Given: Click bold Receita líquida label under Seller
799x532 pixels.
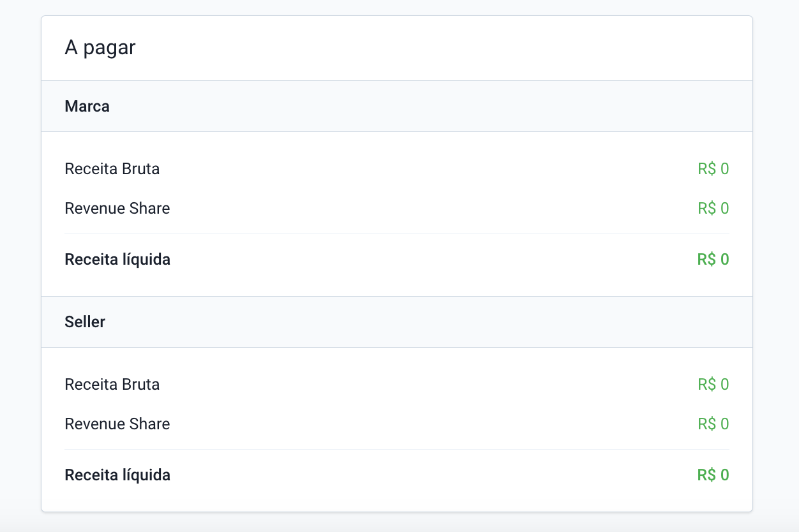Looking at the screenshot, I should click(x=117, y=475).
